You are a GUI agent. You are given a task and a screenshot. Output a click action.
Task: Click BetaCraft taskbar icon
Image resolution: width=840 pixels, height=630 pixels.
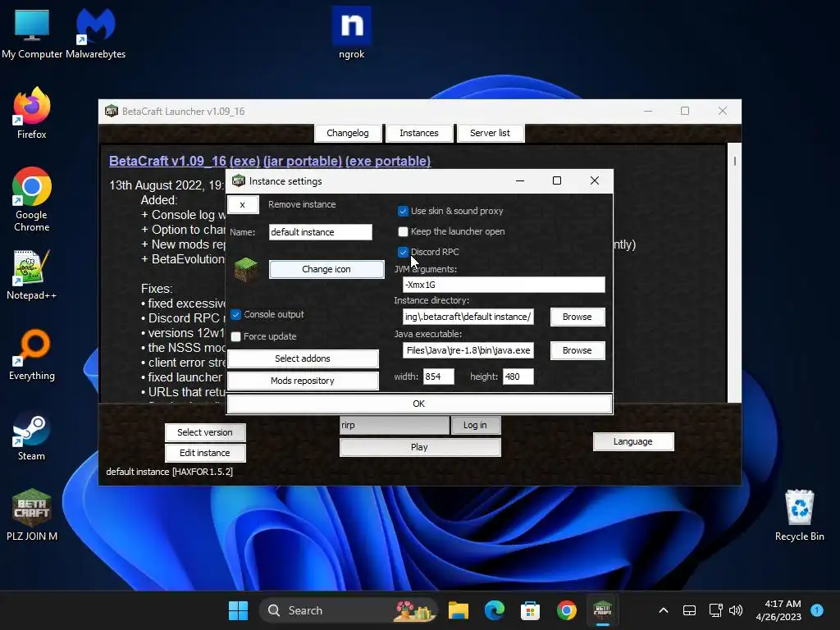pos(603,610)
